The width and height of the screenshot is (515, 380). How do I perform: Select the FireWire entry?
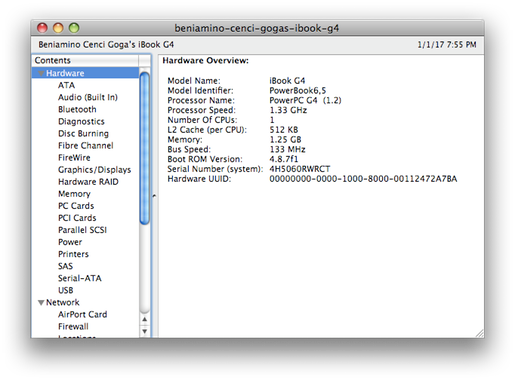[74, 158]
